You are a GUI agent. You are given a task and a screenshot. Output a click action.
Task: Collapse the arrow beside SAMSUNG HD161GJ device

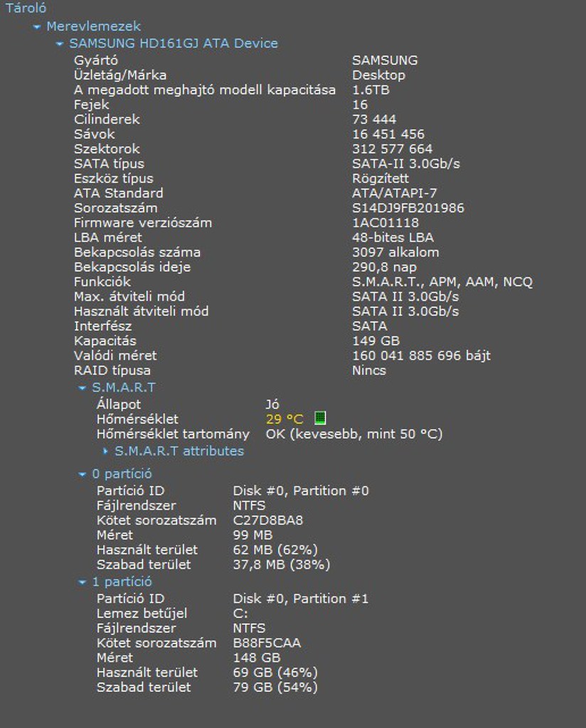coord(60,44)
